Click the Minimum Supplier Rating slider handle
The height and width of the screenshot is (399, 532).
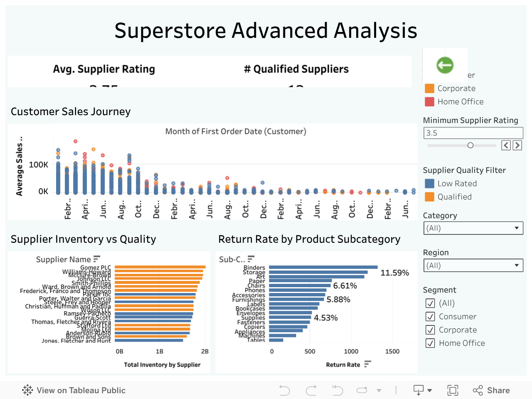coord(470,145)
